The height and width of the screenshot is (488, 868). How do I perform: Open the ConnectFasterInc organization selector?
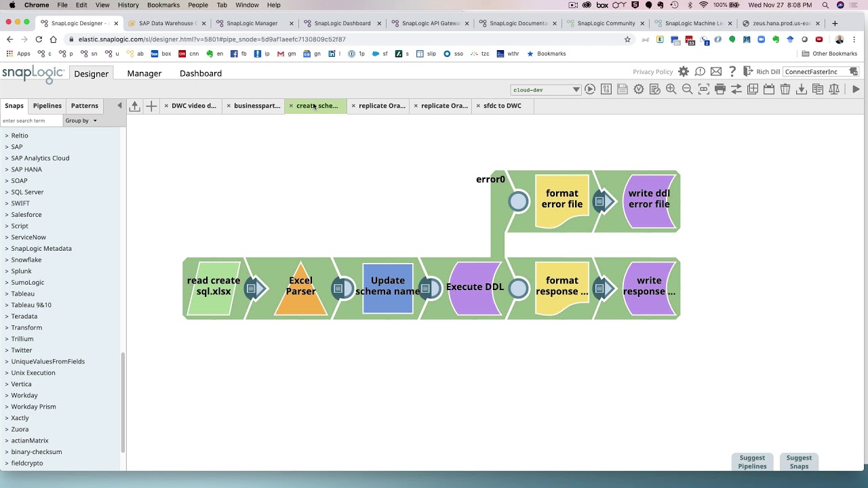coord(821,72)
